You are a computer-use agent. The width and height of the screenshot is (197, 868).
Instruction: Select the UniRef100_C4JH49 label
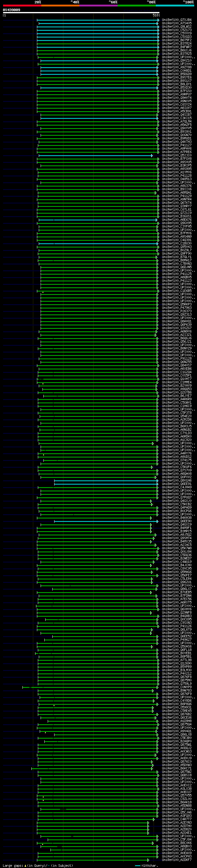coord(177,487)
